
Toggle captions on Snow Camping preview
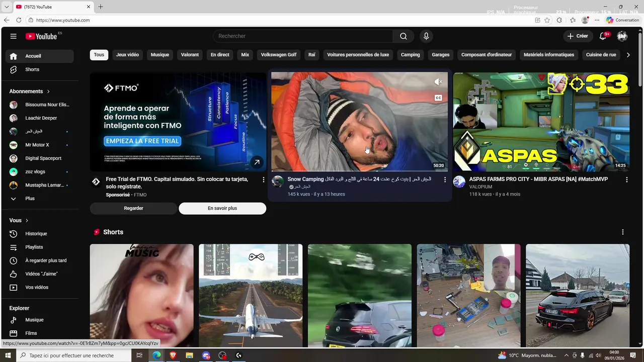point(438,98)
